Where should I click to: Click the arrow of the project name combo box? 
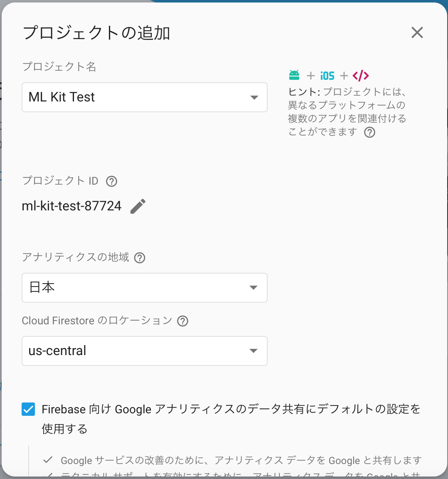pyautogui.click(x=254, y=97)
